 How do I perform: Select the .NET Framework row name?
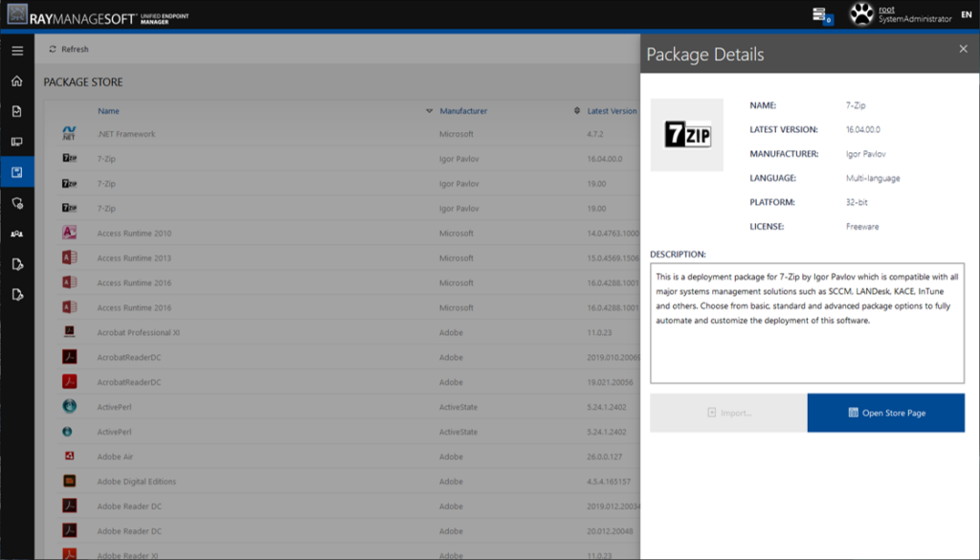(x=126, y=134)
